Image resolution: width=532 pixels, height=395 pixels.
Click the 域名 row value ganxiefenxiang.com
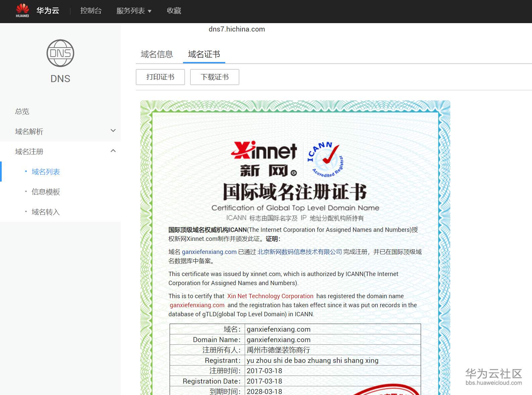279,329
